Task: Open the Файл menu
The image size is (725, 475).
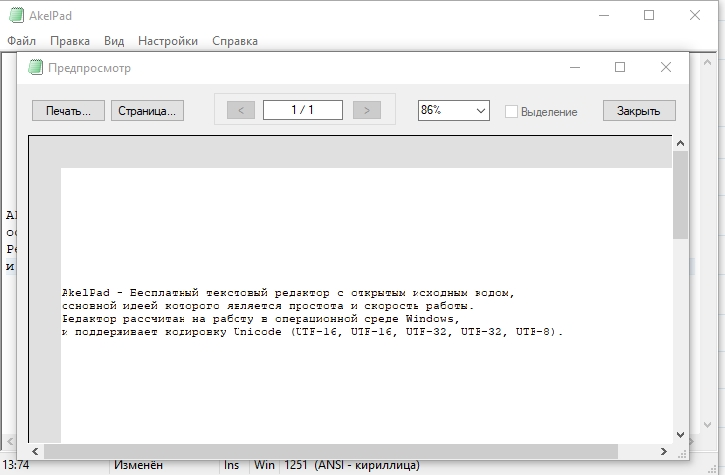Action: [x=21, y=41]
